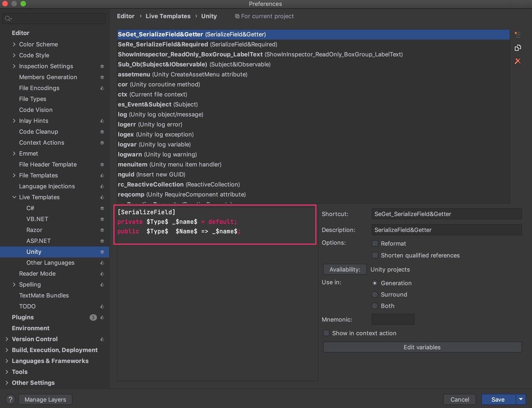Select the SeRe_SerializeField&Required template
The image size is (532, 408).
tap(313, 44)
